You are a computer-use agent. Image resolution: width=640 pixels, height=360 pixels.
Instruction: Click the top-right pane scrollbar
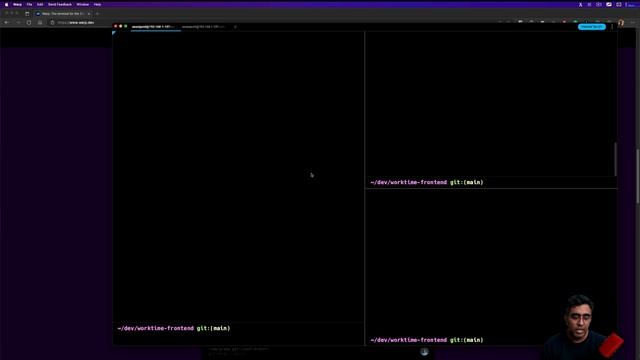[x=615, y=159]
